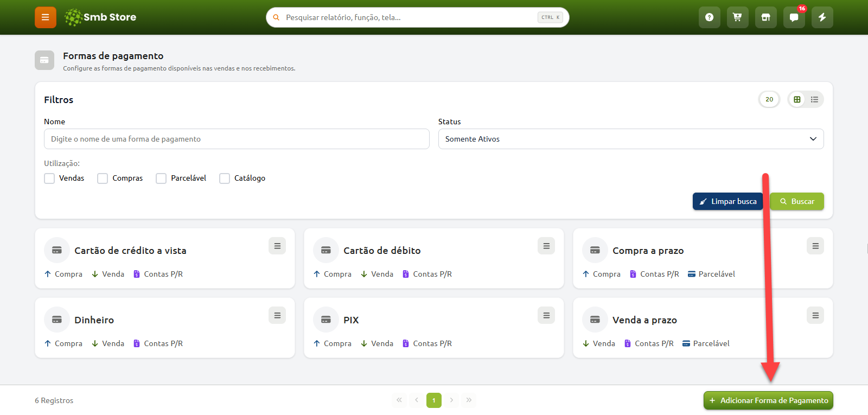
Task: Check the Compras filter checkbox
Action: [103, 178]
